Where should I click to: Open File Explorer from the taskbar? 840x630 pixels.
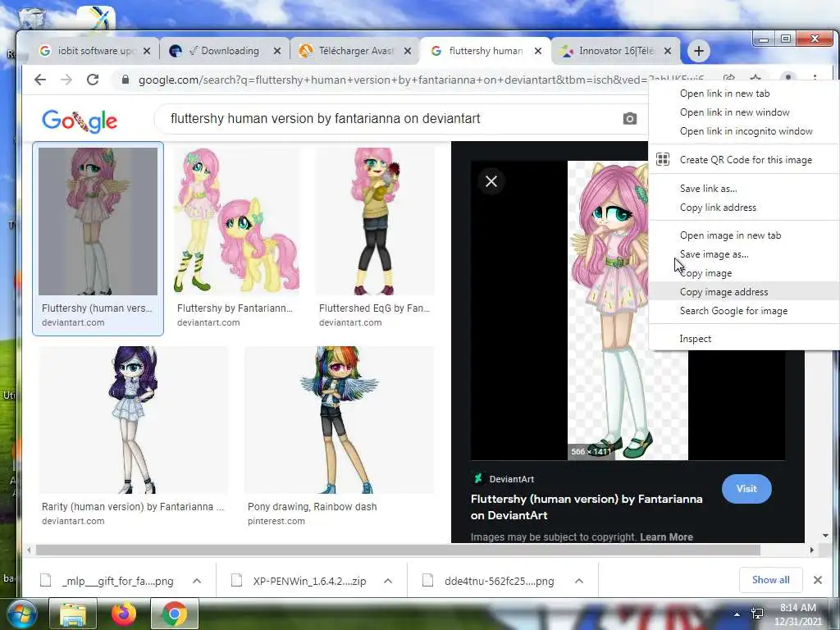coord(73,614)
